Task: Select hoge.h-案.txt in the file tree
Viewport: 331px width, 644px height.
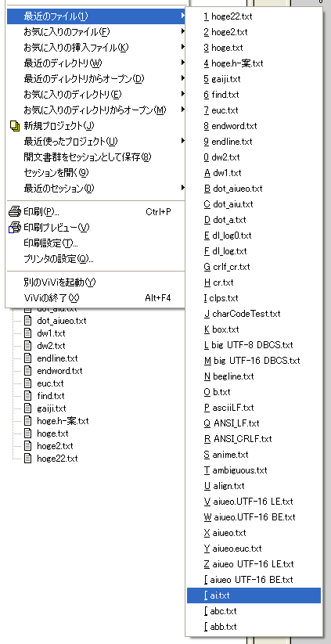Action: tap(63, 421)
